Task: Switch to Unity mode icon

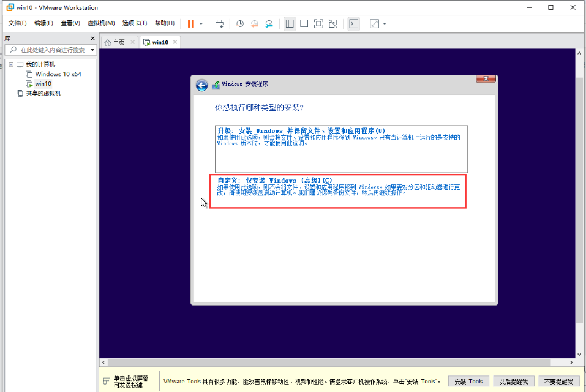Action: (x=333, y=23)
